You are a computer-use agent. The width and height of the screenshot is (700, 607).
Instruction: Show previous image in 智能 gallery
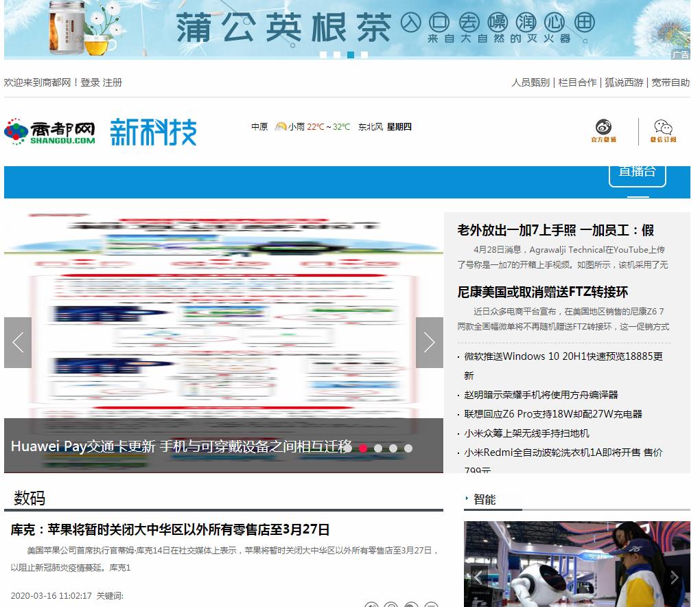478,577
